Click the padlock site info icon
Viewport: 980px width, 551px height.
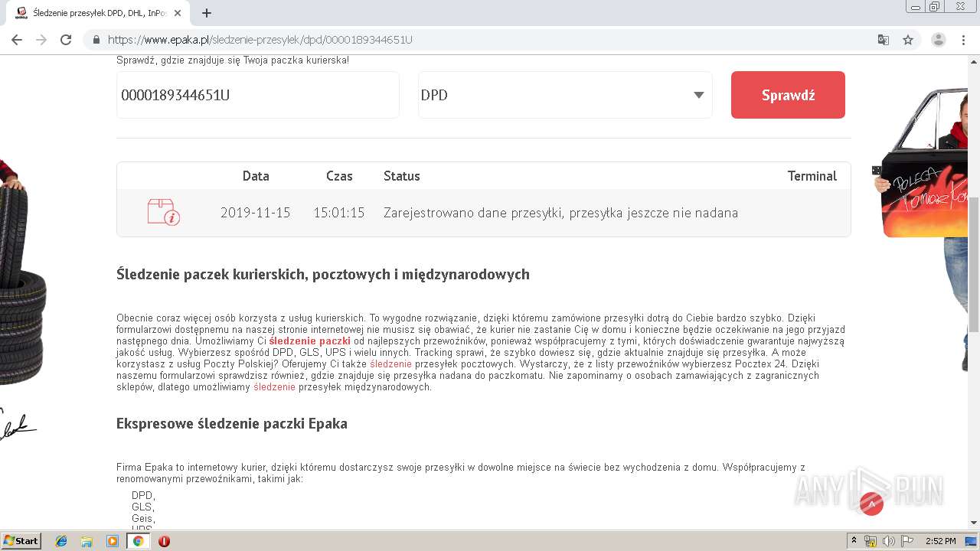tap(96, 40)
